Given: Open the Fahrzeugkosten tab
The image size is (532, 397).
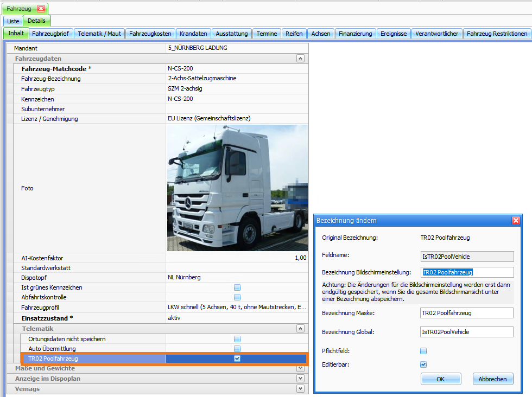Looking at the screenshot, I should [150, 34].
